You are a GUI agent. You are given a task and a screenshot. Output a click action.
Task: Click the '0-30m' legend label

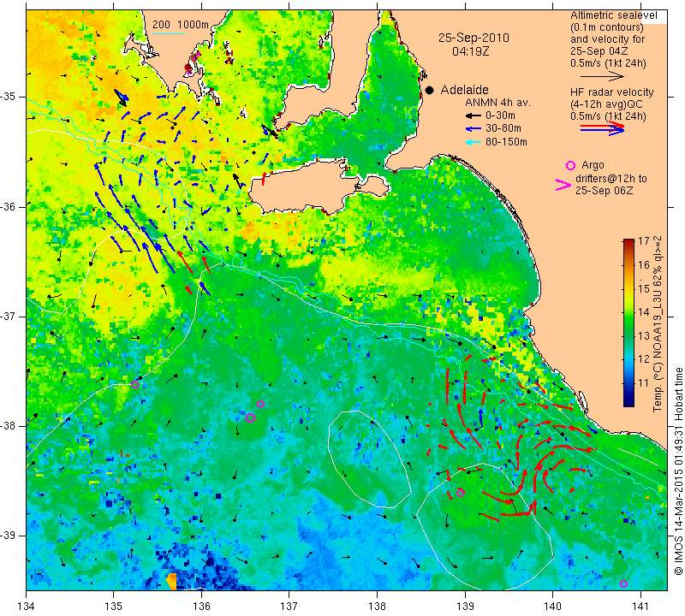[500, 115]
